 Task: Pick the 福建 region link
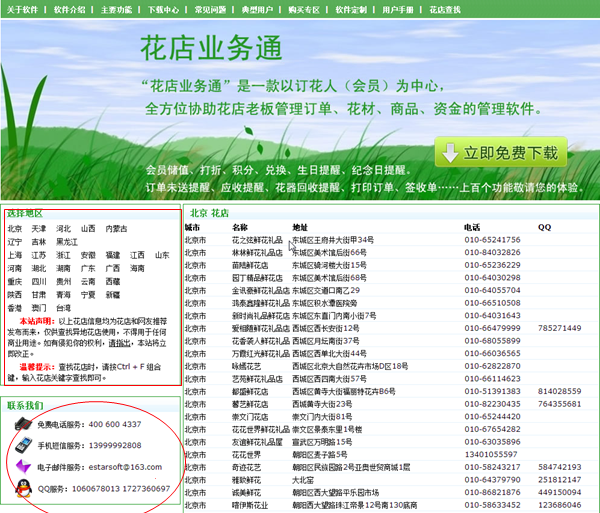(113, 255)
